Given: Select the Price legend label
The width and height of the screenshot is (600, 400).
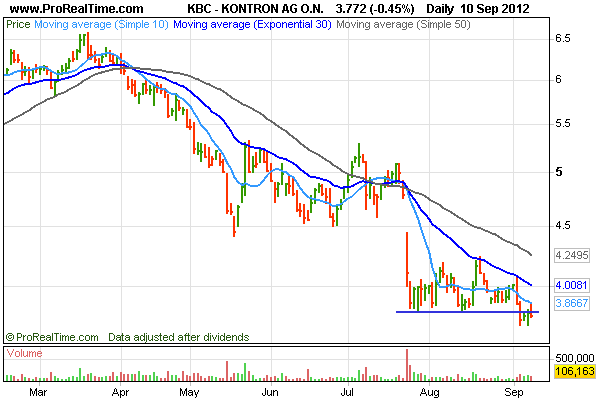Looking at the screenshot, I should (x=18, y=24).
